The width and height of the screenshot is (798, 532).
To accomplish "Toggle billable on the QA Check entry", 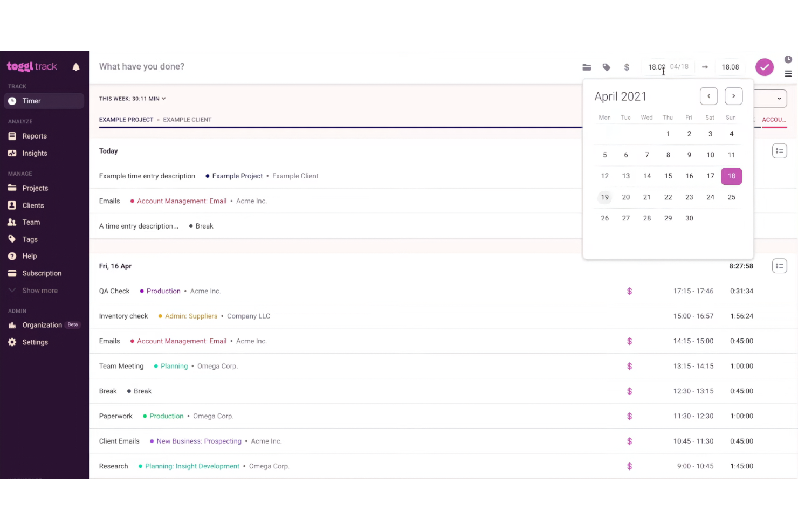I will (x=629, y=291).
